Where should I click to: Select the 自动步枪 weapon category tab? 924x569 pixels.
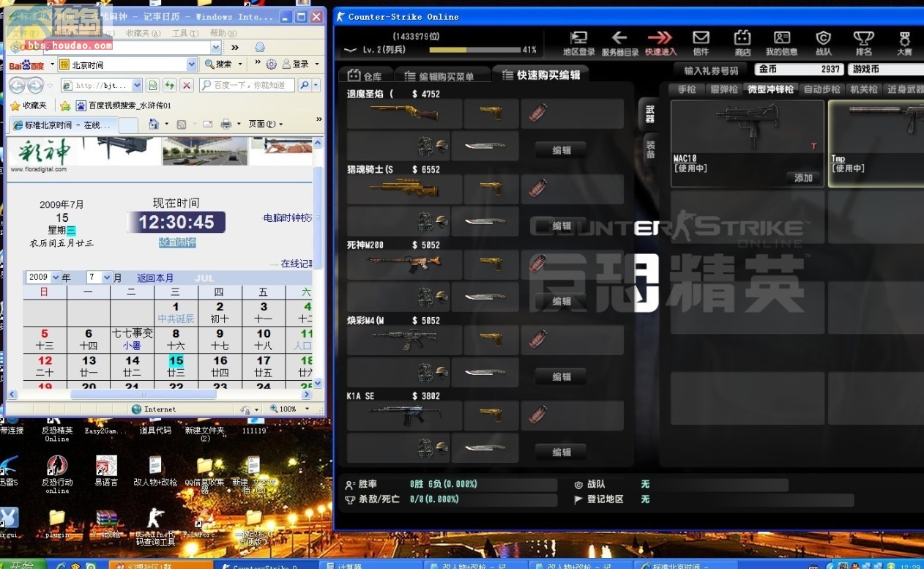821,89
